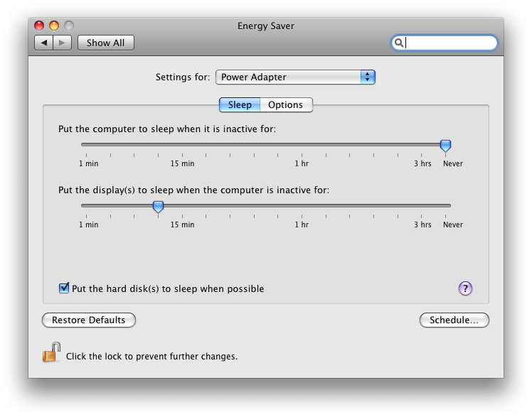532x417 pixels.
Task: Click the computer sleep slider thumb at Never
Action: tap(445, 146)
